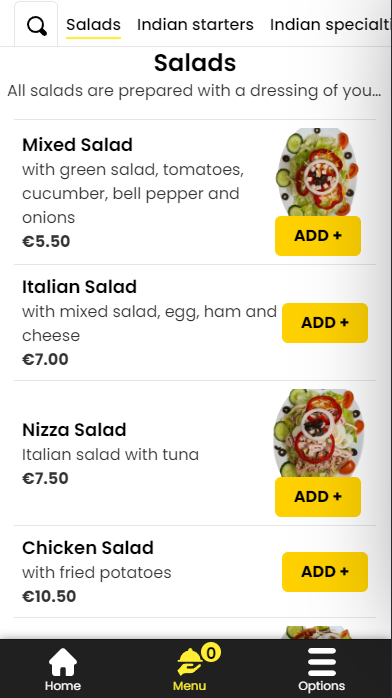The image size is (392, 698).
Task: Add Nizza Salad to the order
Action: tap(318, 497)
